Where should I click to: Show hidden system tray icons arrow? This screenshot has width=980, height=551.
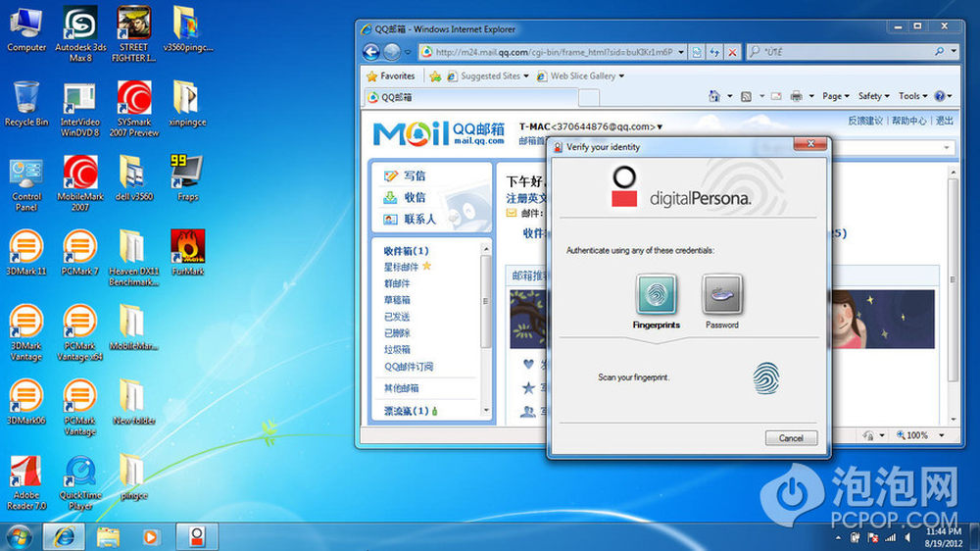click(x=838, y=537)
